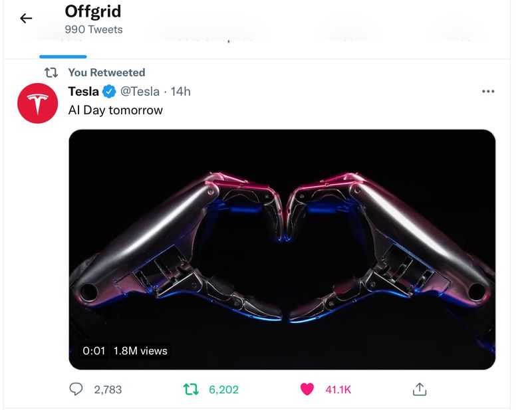532x410 pixels.
Task: Click the 1.8M views label
Action: (x=140, y=351)
